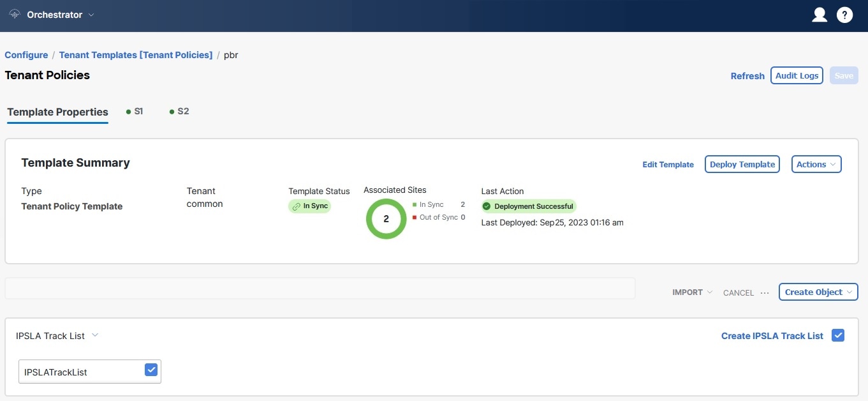The height and width of the screenshot is (401, 868).
Task: Open the user profile icon
Action: pyautogui.click(x=820, y=15)
